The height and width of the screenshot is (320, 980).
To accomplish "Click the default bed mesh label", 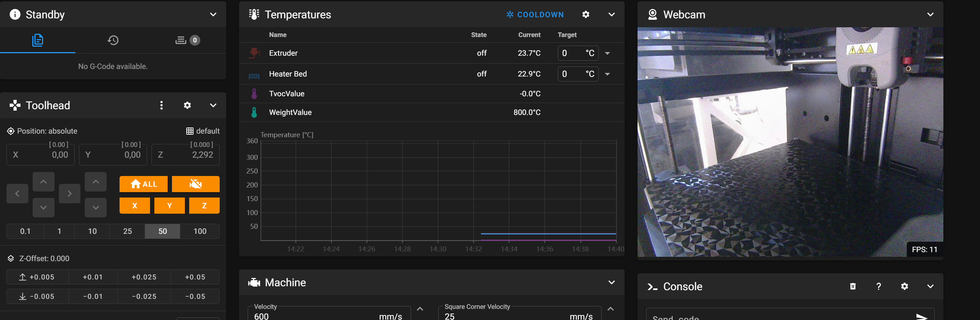I will 203,131.
